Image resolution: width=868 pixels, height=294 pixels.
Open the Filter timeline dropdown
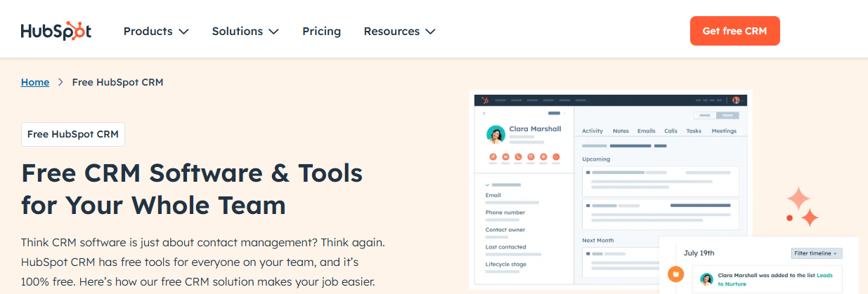pos(817,253)
